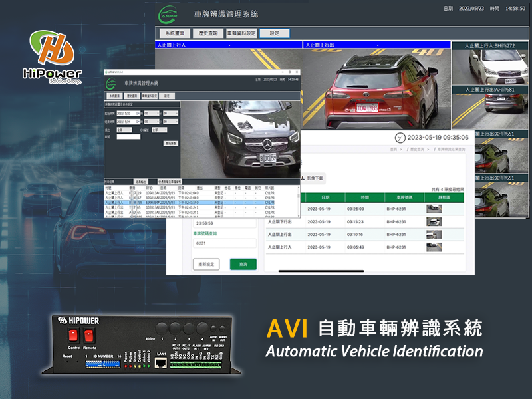Click the 首頁 breadcrumb link
The width and height of the screenshot is (532, 399).
392,149
